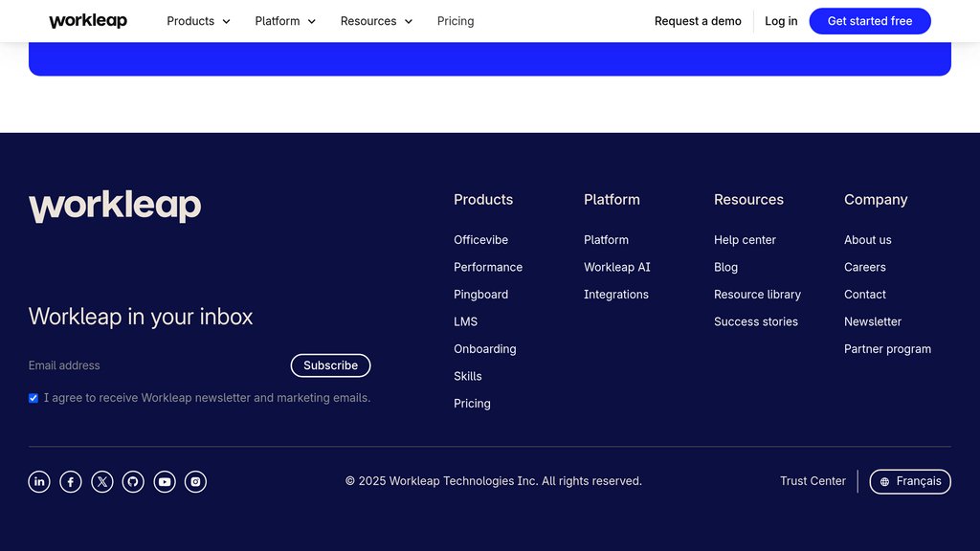Visit the X (Twitter) profile icon
The width and height of the screenshot is (980, 551).
tap(101, 482)
